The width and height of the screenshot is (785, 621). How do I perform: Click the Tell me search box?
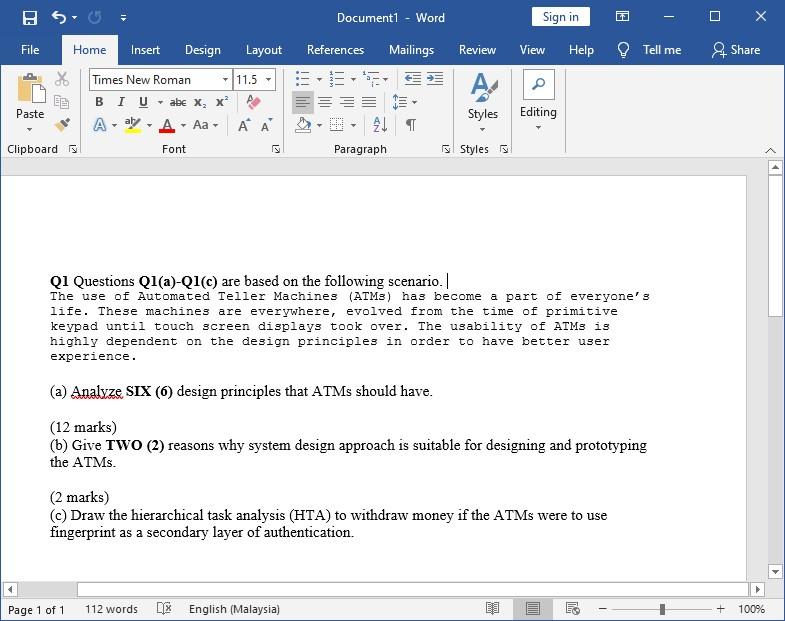click(650, 50)
